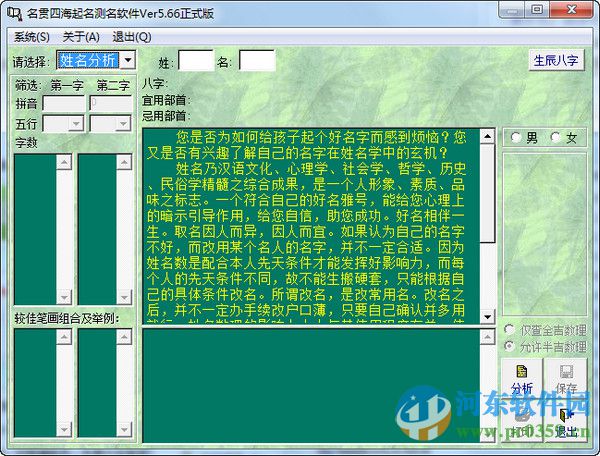The height and width of the screenshot is (456, 600).
Task: Click the 退出(Q) menu item
Action: click(132, 37)
